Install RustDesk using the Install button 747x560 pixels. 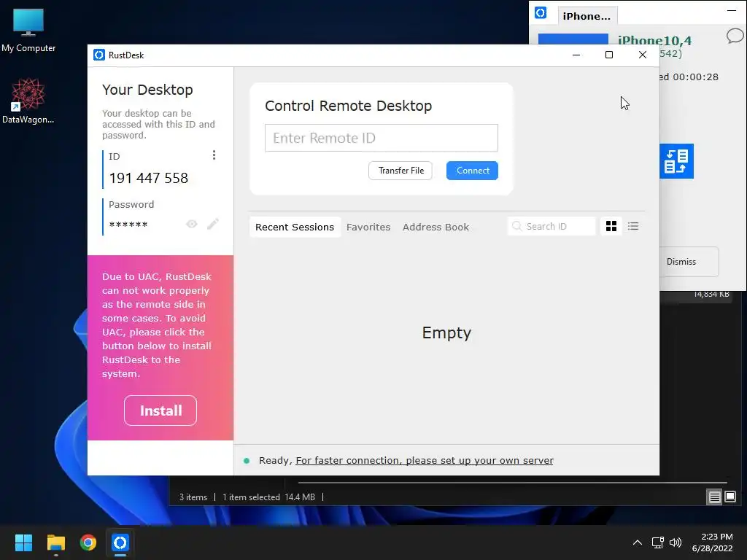point(160,411)
